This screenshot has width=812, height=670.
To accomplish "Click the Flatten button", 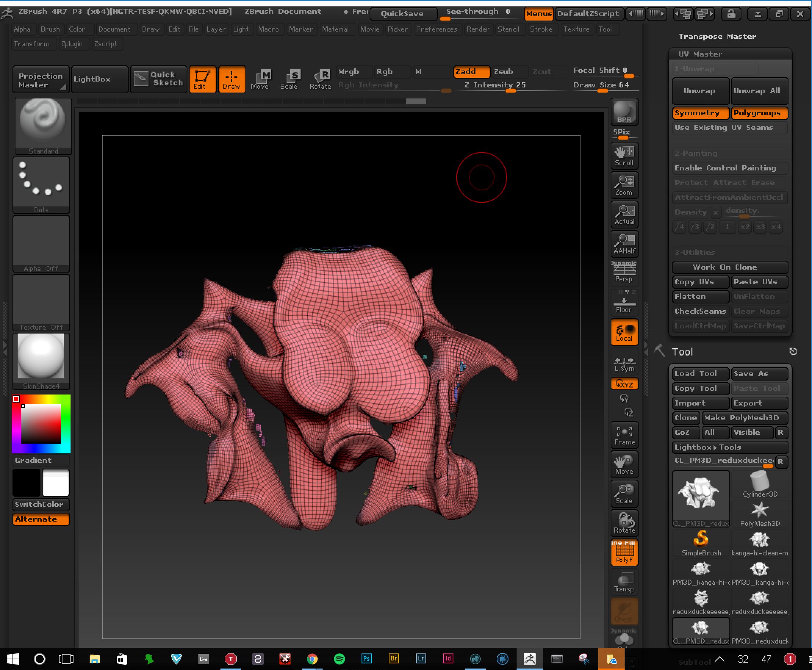I will 701,296.
